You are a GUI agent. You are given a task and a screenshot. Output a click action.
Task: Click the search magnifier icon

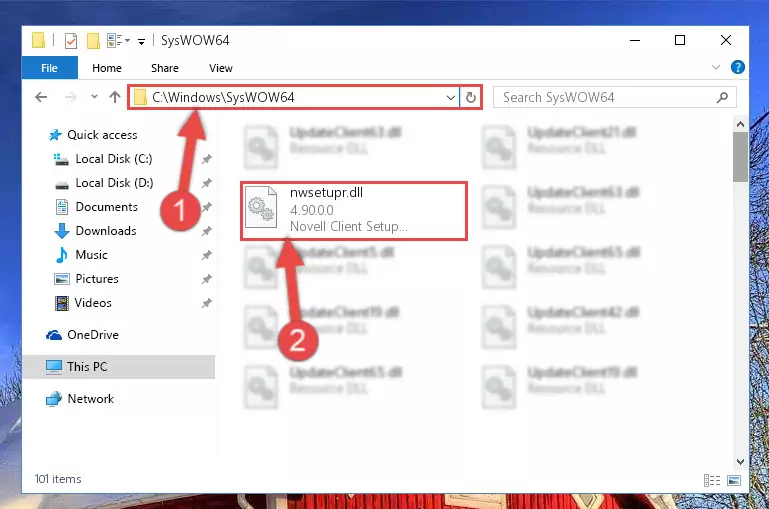[x=722, y=98]
